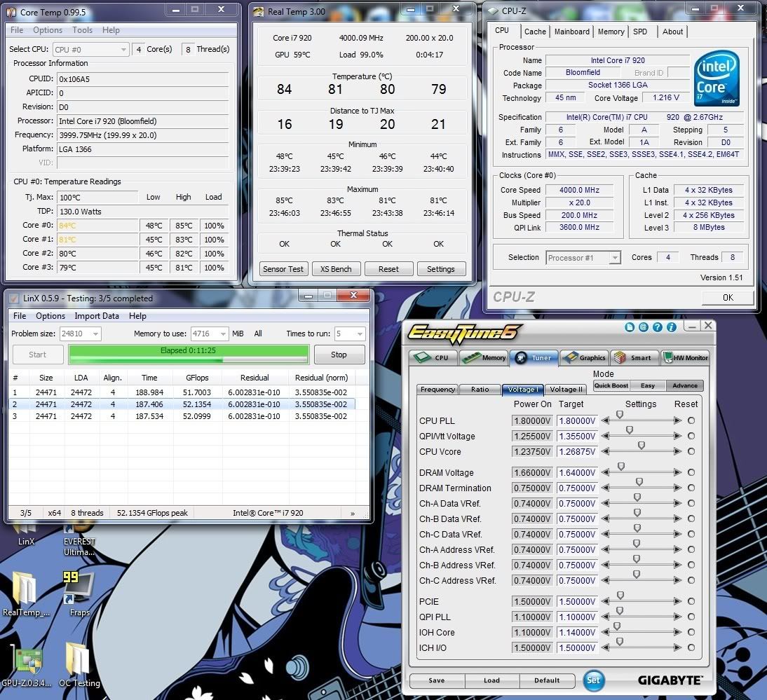Screen dimensions: 767x700
Task: Select the Quick Boost mode in EasyTune6
Action: point(611,385)
